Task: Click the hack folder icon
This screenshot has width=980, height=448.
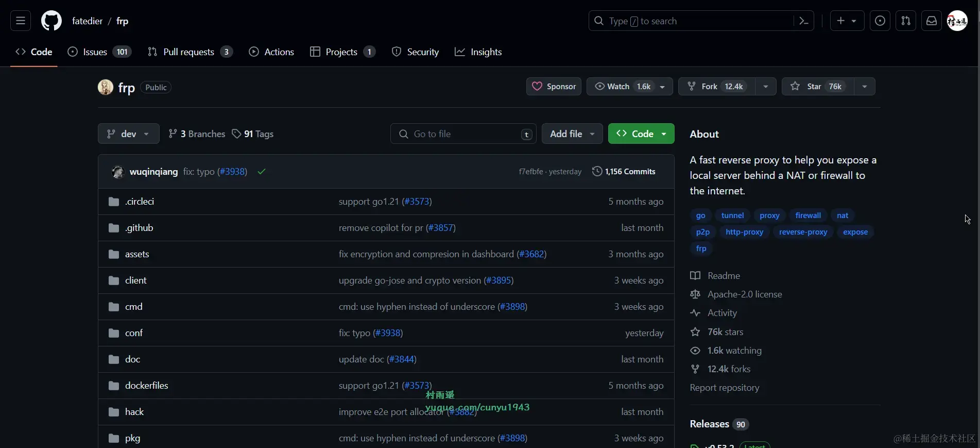Action: pos(114,412)
